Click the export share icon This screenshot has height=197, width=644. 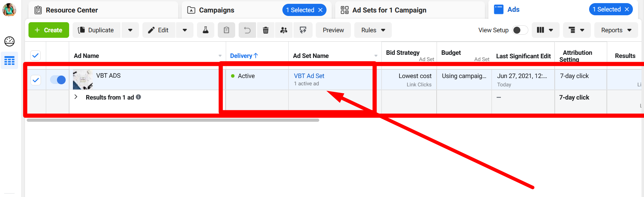click(x=303, y=30)
